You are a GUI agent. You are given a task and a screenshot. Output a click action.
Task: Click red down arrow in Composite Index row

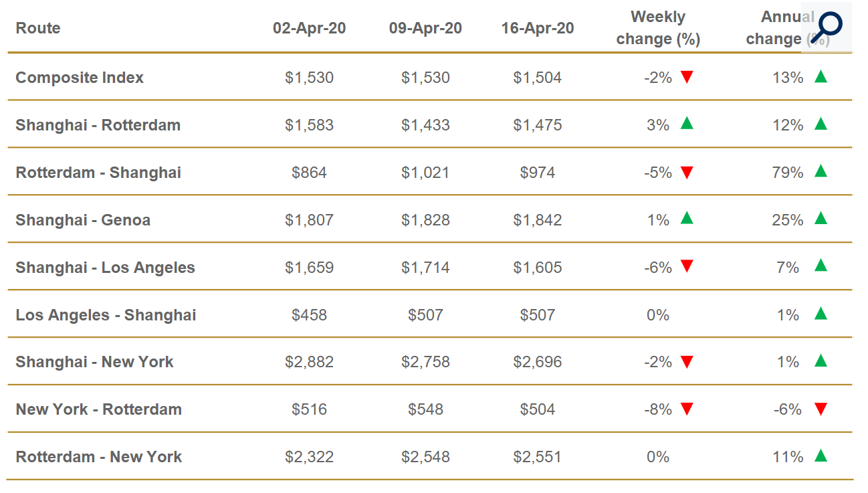(687, 77)
